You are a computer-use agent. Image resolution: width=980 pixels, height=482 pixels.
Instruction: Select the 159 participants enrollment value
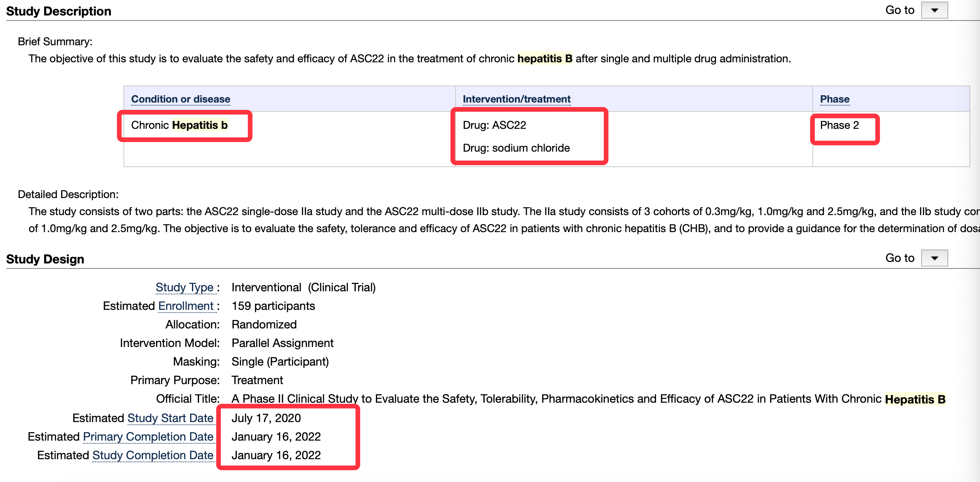(x=273, y=306)
